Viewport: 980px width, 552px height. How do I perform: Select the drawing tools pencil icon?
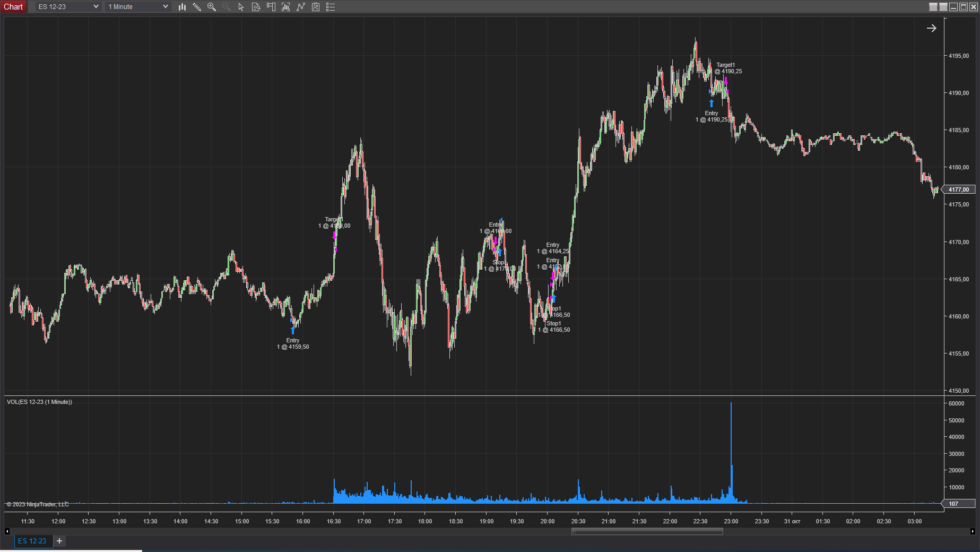197,7
